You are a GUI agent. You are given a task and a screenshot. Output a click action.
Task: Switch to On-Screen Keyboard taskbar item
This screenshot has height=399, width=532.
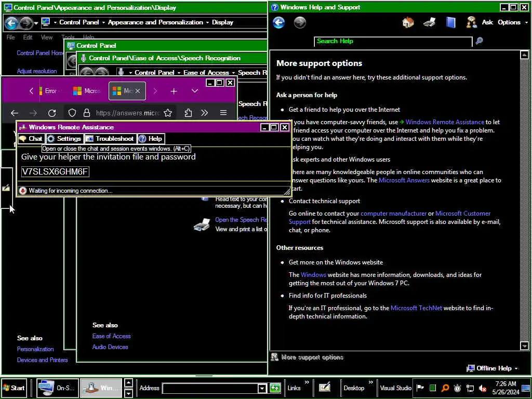coord(57,388)
